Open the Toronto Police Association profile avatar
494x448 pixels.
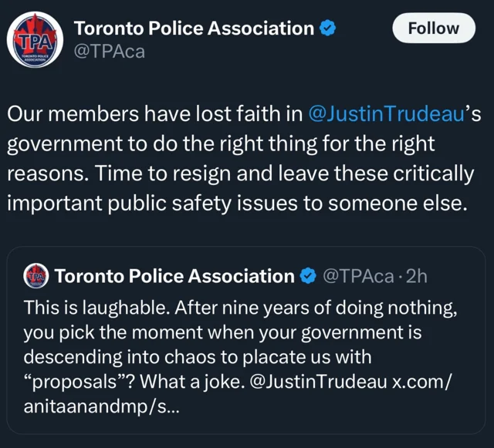(x=34, y=40)
